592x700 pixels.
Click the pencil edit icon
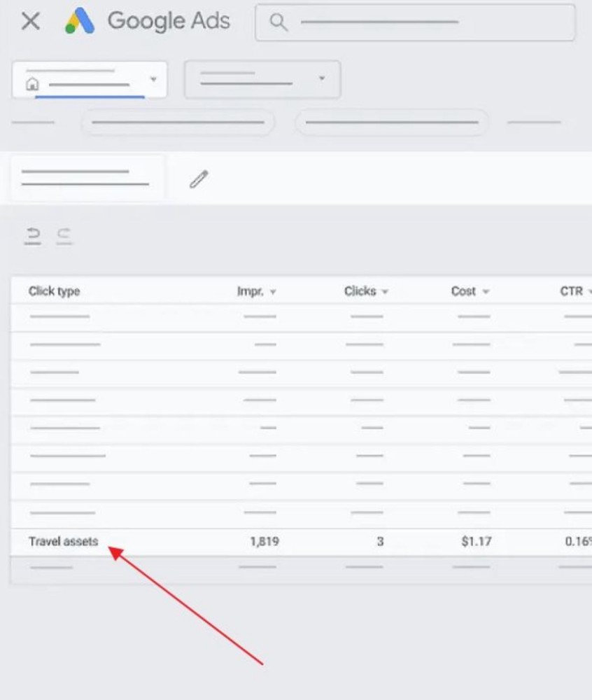(x=199, y=179)
